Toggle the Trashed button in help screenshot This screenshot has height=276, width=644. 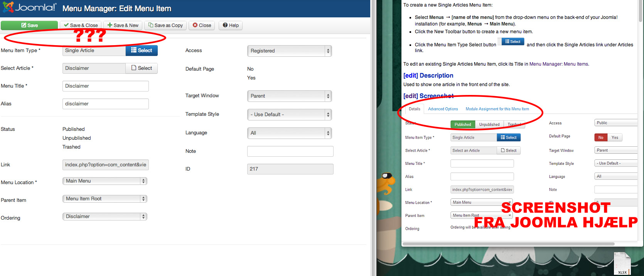click(514, 125)
